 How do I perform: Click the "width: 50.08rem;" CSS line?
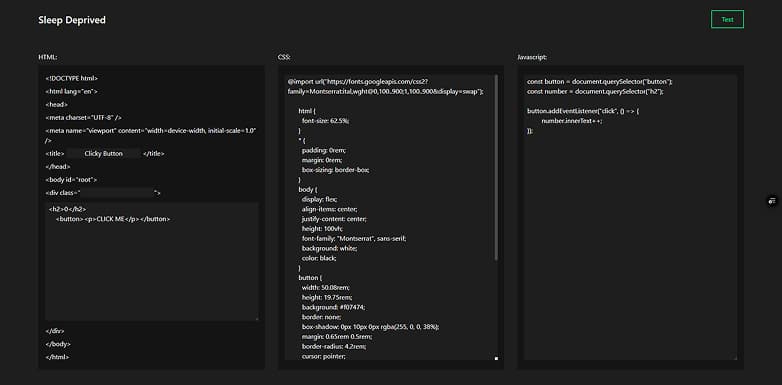click(x=326, y=287)
